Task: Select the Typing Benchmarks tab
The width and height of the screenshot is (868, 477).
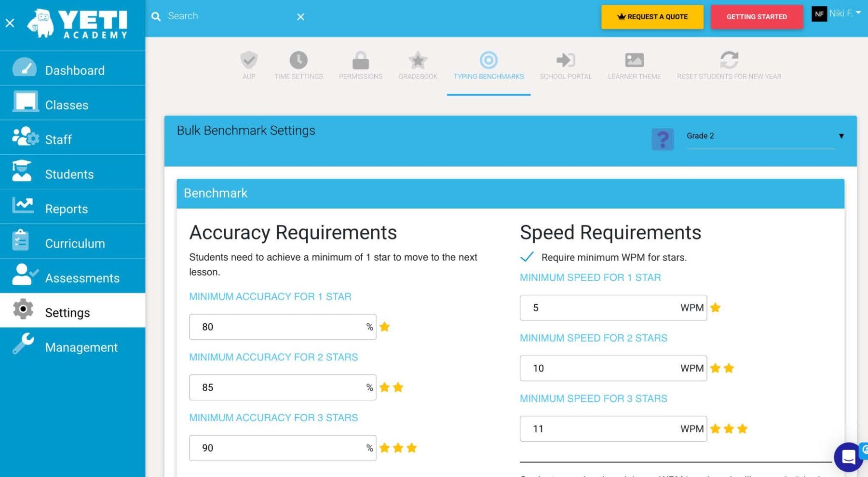Action: coord(488,66)
